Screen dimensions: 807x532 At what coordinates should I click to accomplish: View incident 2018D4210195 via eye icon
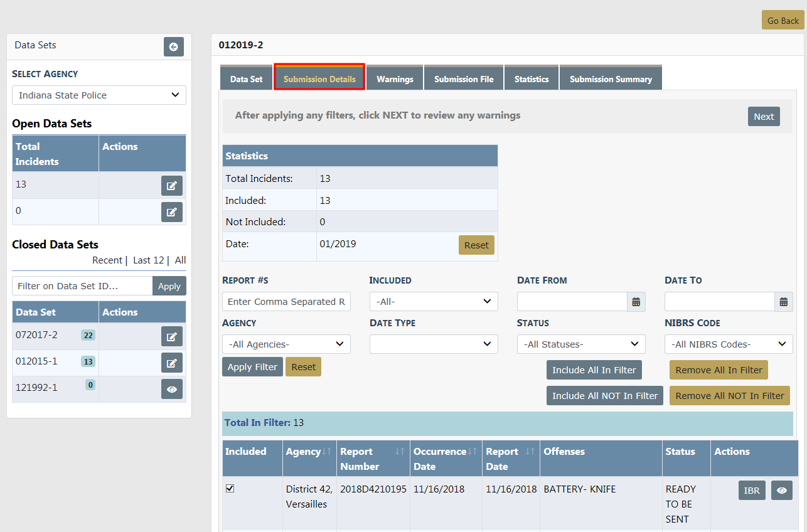click(x=781, y=491)
